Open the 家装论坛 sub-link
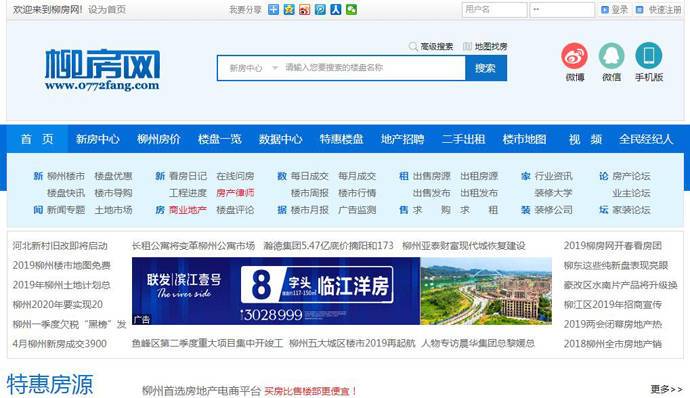The width and height of the screenshot is (690, 398). tap(631, 210)
